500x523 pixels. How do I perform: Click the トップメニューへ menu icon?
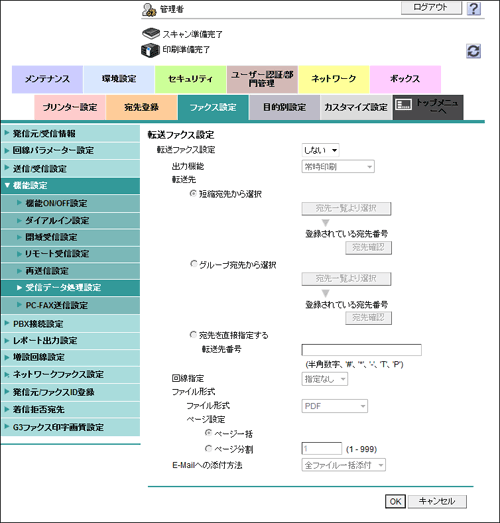(x=403, y=105)
